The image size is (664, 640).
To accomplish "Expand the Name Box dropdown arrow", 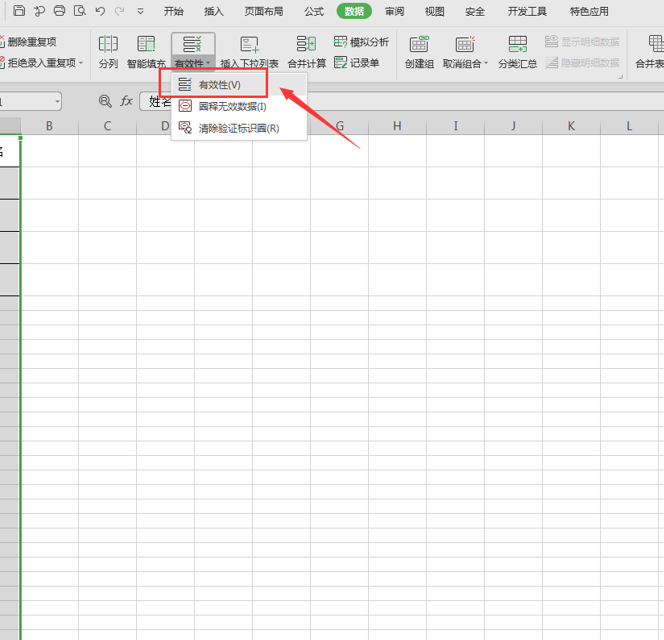I will 57,102.
